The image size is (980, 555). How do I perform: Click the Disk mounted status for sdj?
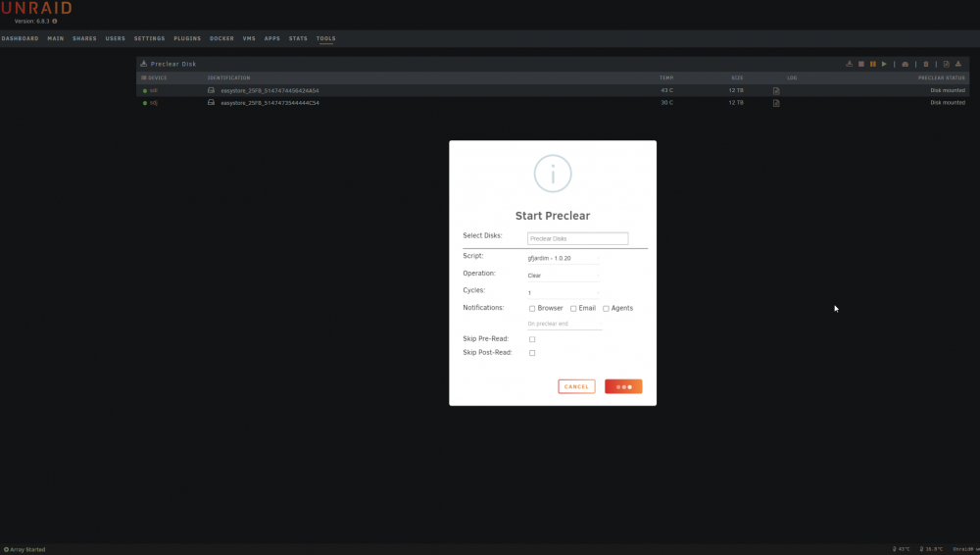point(948,102)
